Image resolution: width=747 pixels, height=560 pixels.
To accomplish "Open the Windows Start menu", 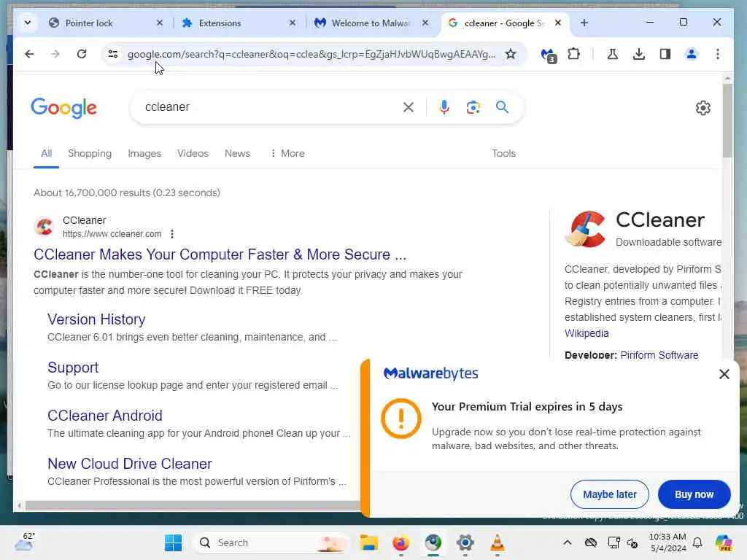I will pyautogui.click(x=173, y=542).
